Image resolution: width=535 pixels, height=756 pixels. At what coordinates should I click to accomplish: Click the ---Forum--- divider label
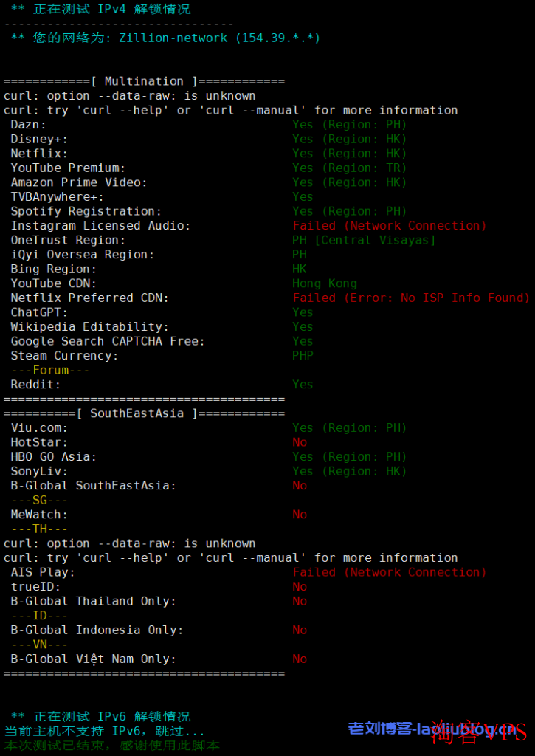tap(50, 370)
